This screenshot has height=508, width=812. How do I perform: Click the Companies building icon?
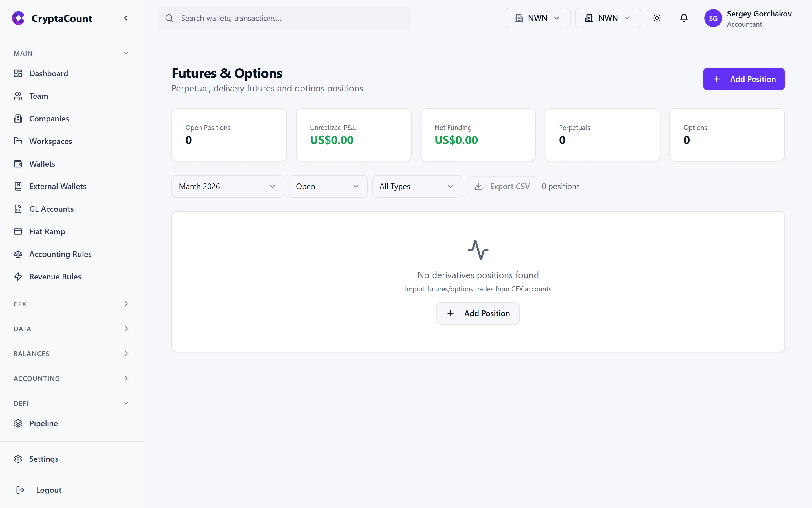18,119
